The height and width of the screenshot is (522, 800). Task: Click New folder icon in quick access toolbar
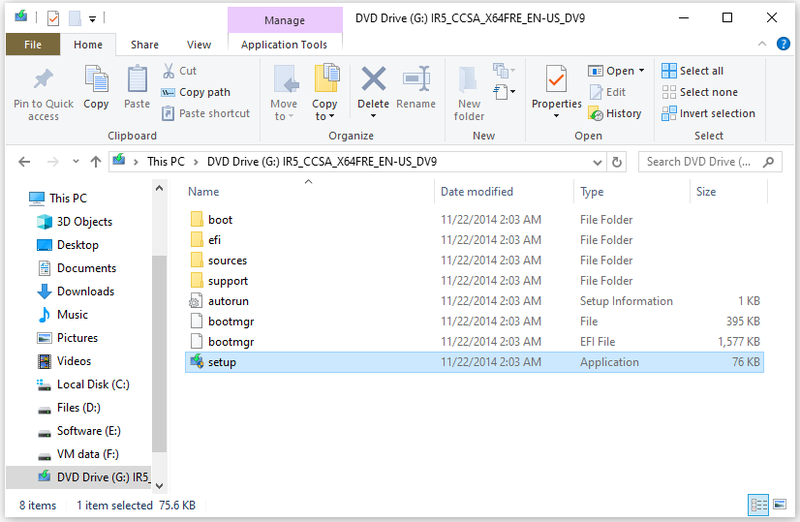[75, 19]
